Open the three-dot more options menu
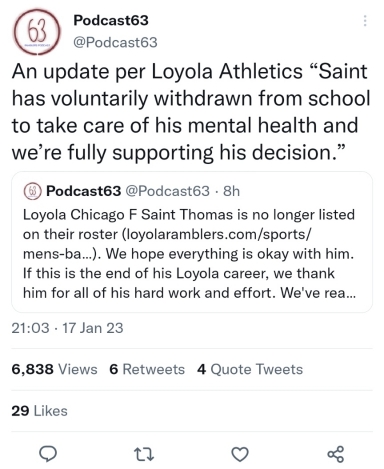Image resolution: width=384 pixels, height=469 pixels. point(365,21)
